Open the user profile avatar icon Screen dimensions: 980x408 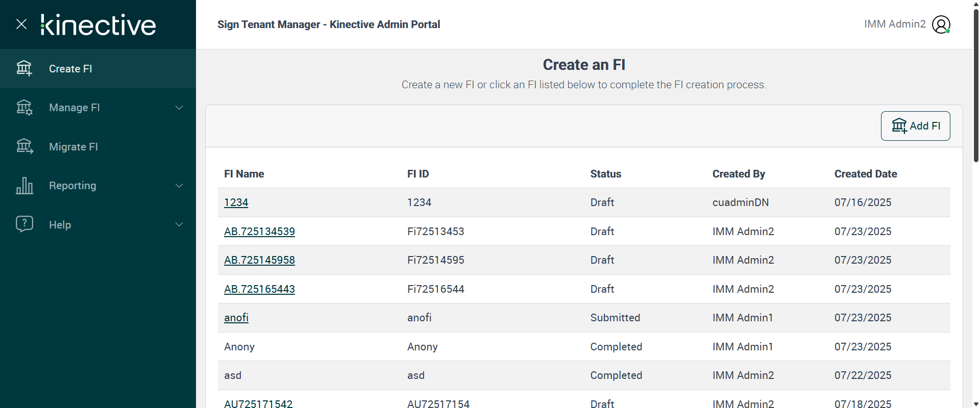coord(941,24)
